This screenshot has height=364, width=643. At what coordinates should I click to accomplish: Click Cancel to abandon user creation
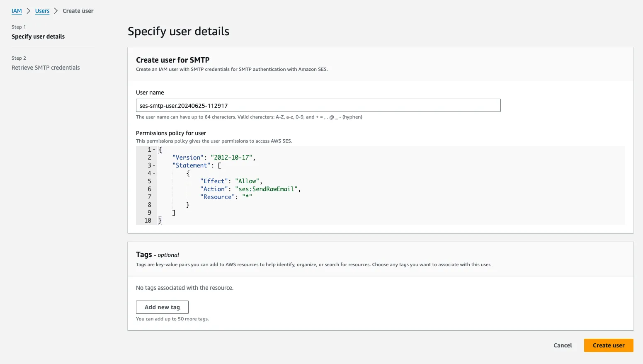[x=562, y=345]
